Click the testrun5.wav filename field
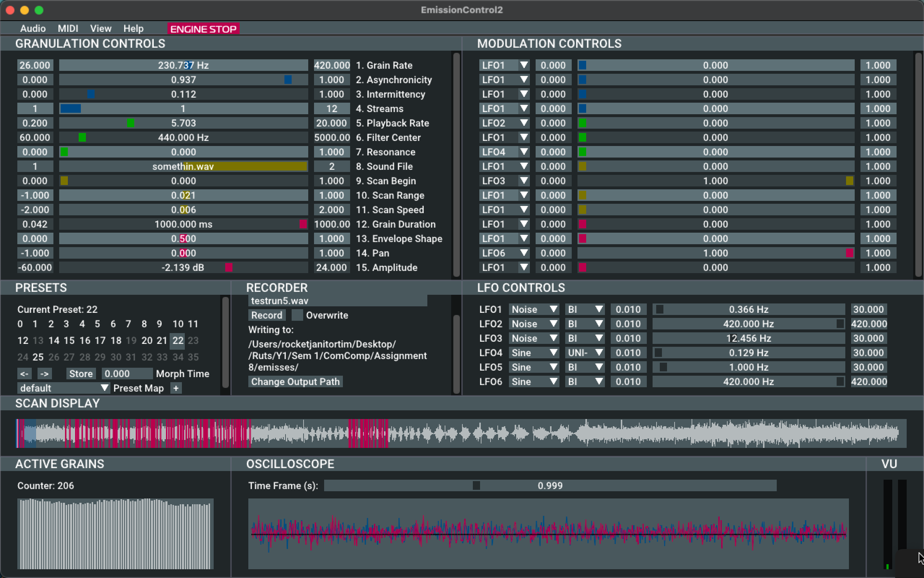This screenshot has width=924, height=578. [337, 301]
